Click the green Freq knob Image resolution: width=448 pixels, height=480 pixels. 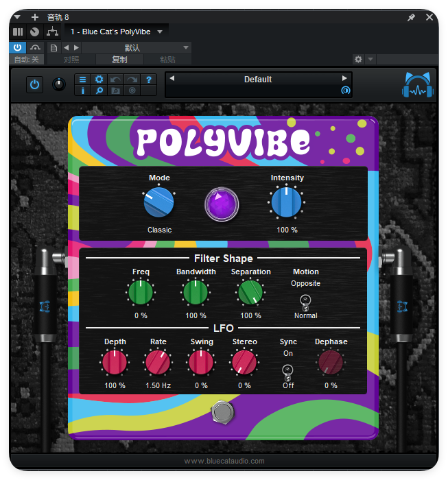coord(141,292)
